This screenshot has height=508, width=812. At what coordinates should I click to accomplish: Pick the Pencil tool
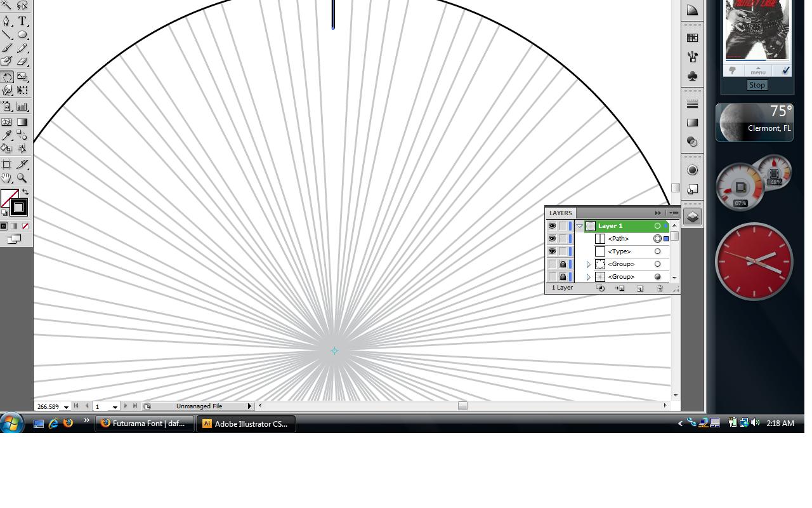tap(22, 48)
